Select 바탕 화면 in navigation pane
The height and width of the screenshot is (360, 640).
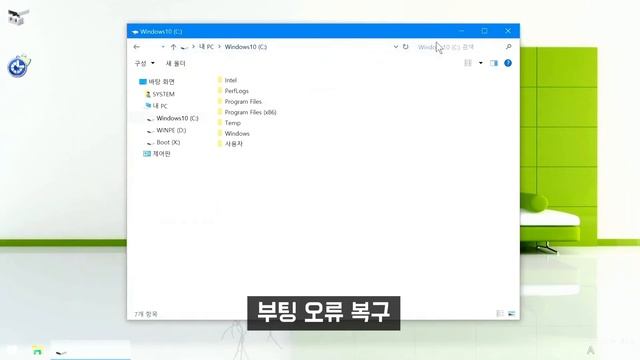pos(157,82)
